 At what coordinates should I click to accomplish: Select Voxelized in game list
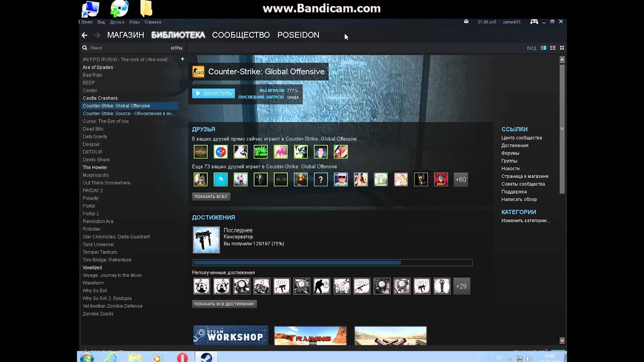click(92, 267)
